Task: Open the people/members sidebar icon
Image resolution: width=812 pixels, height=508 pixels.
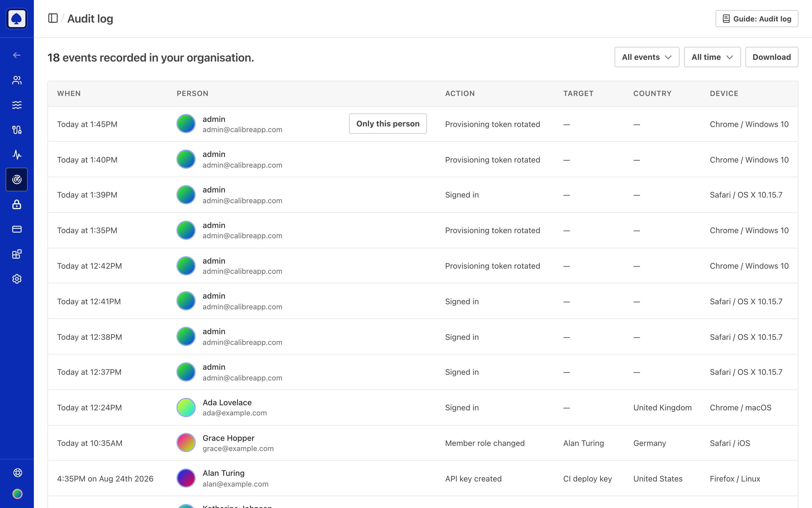Action: (17, 80)
